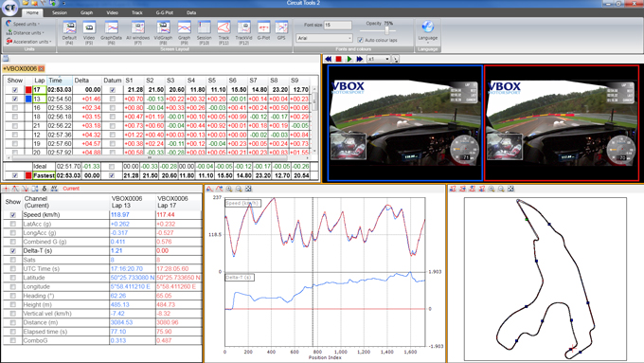Image resolution: width=644 pixels, height=363 pixels.
Task: Click the AV icon in channel toolbar
Action: [x=54, y=189]
